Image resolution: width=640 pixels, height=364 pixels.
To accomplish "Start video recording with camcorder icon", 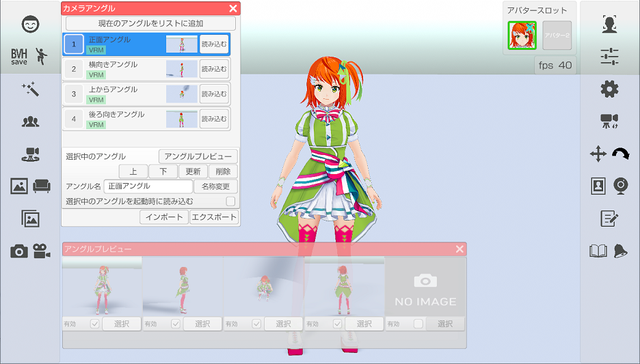I will [x=42, y=251].
